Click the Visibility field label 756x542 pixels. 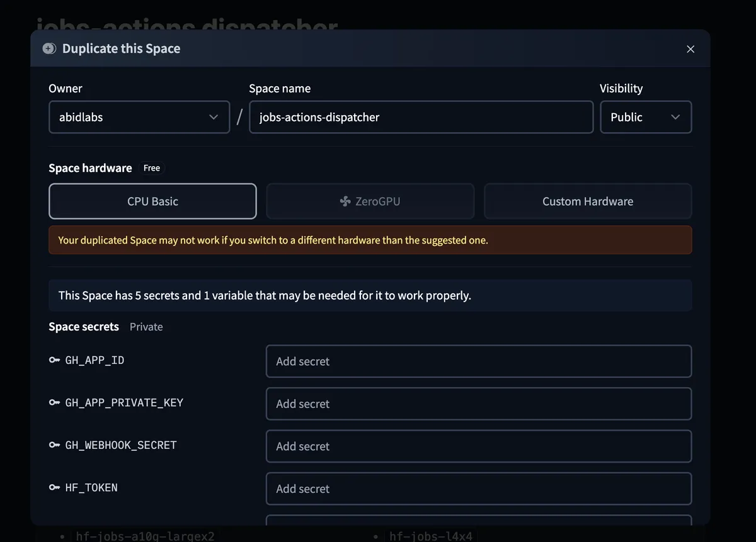(621, 89)
